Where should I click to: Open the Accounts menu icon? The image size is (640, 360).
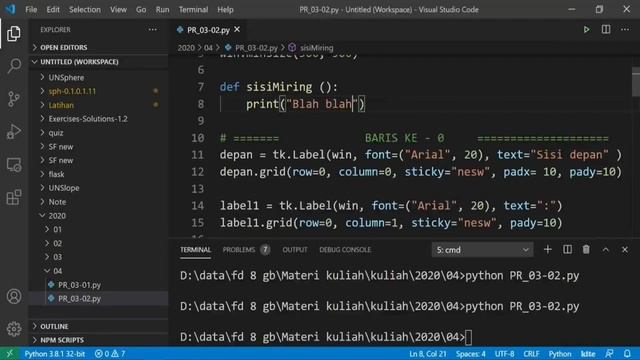[14, 296]
